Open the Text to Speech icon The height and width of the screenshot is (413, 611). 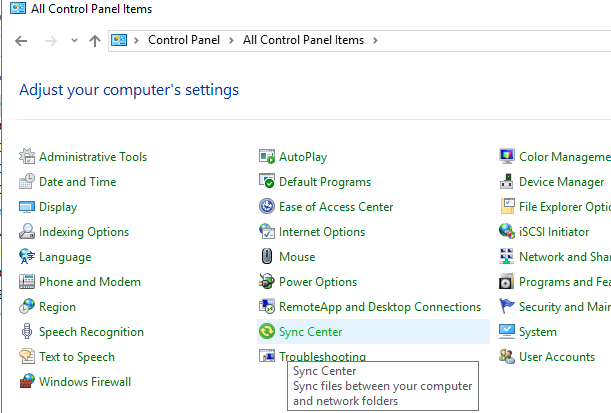click(x=27, y=357)
